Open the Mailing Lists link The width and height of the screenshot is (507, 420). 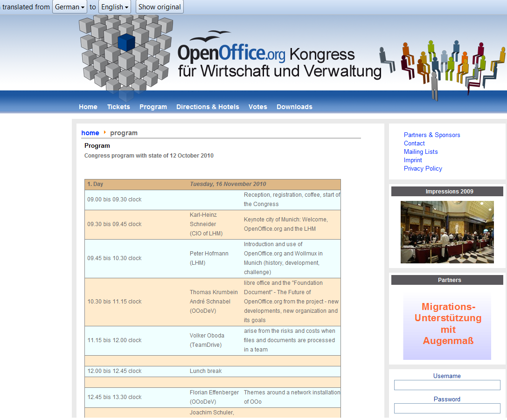click(x=421, y=151)
